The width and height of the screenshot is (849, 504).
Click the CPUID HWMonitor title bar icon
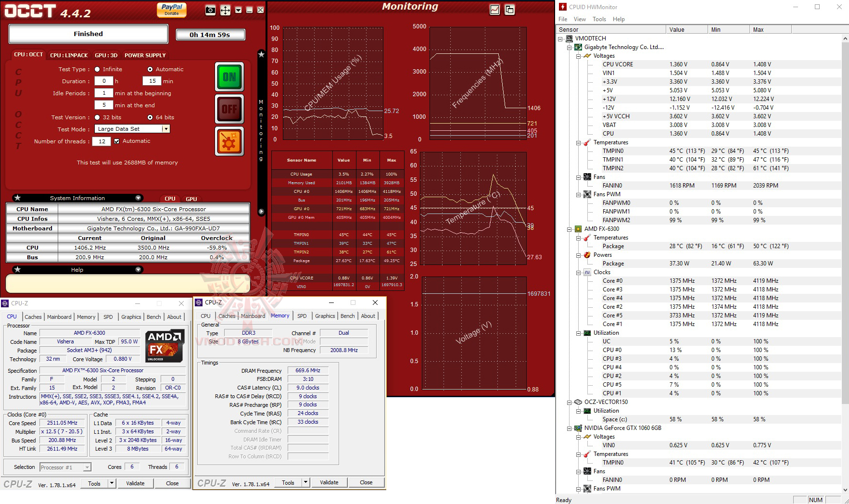tap(562, 7)
